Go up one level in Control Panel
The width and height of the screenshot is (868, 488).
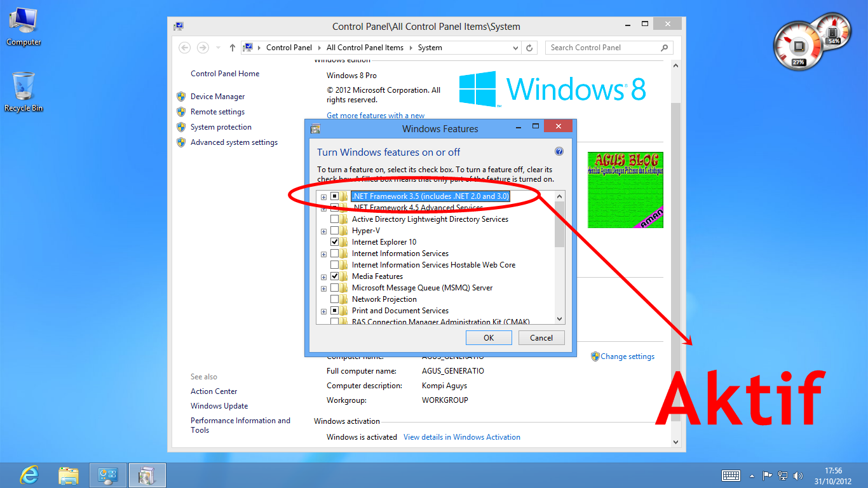(233, 48)
